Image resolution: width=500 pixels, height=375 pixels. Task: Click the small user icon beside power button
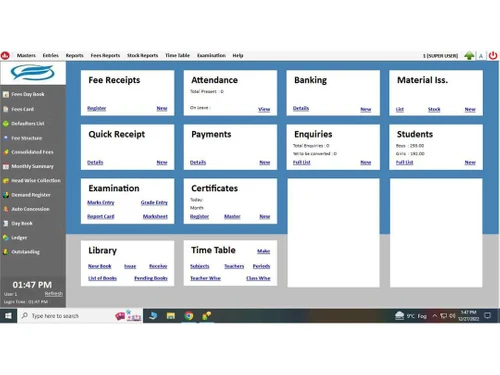tap(481, 56)
